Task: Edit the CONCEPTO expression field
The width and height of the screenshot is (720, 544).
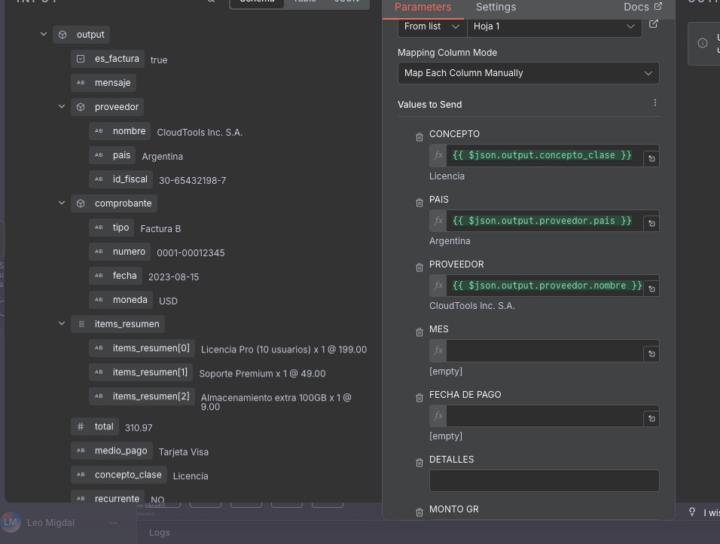Action: [545, 155]
